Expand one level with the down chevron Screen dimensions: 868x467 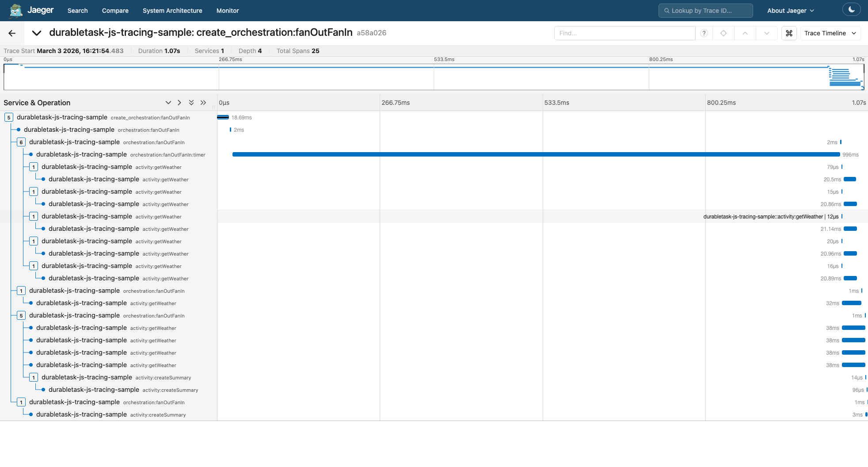168,103
